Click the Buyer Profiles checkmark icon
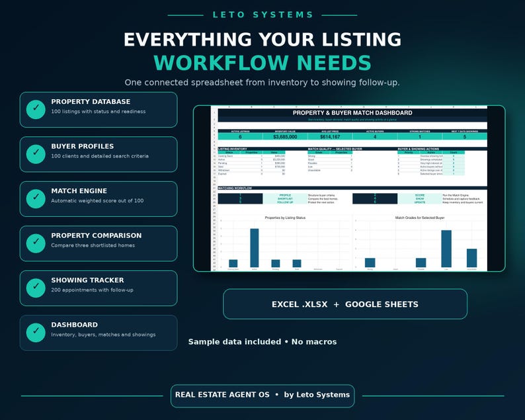 click(36, 154)
